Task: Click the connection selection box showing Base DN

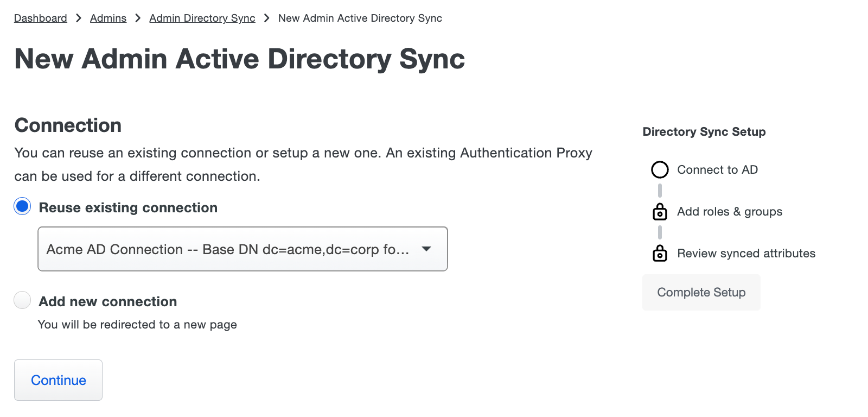Action: point(242,249)
